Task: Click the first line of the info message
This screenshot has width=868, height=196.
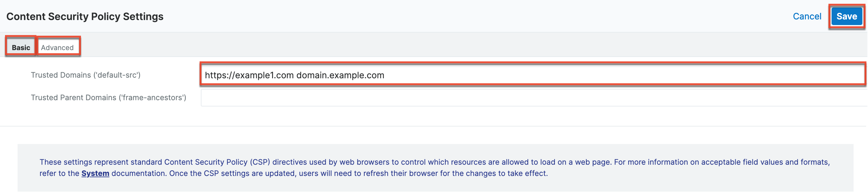Action: [x=434, y=162]
